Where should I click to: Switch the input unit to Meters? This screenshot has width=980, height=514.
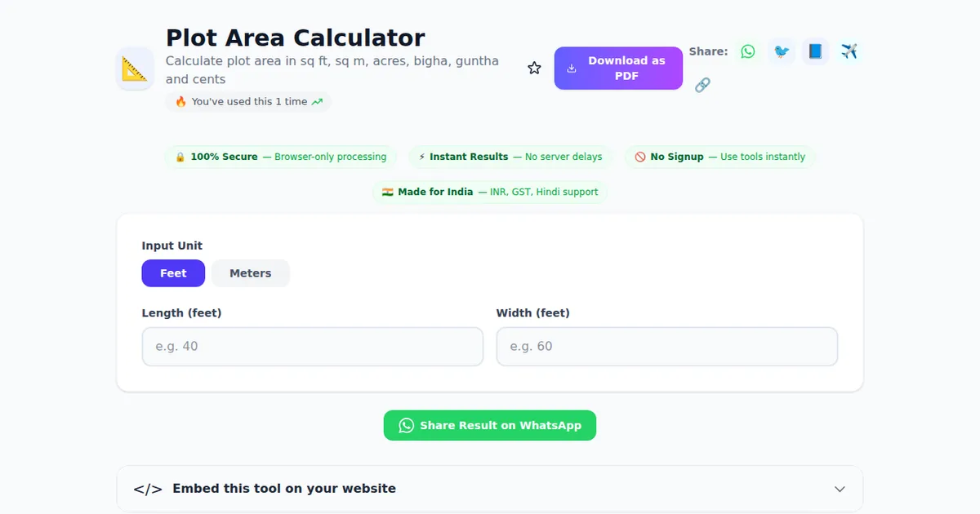(x=250, y=273)
